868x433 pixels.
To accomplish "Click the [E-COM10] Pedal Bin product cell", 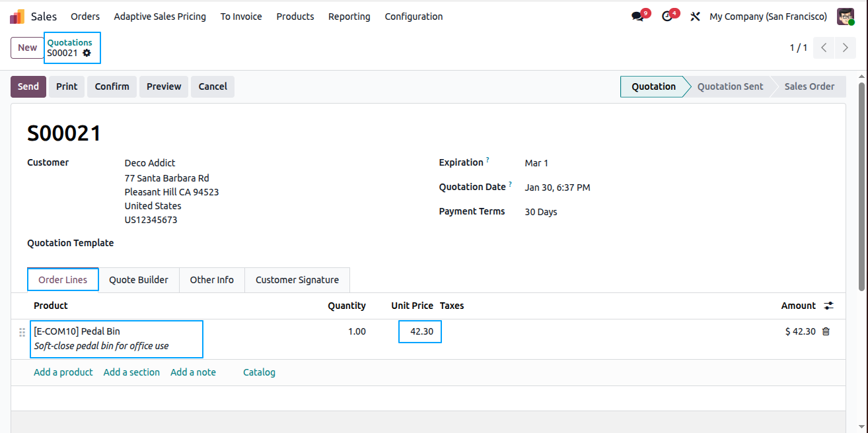I will click(x=117, y=339).
